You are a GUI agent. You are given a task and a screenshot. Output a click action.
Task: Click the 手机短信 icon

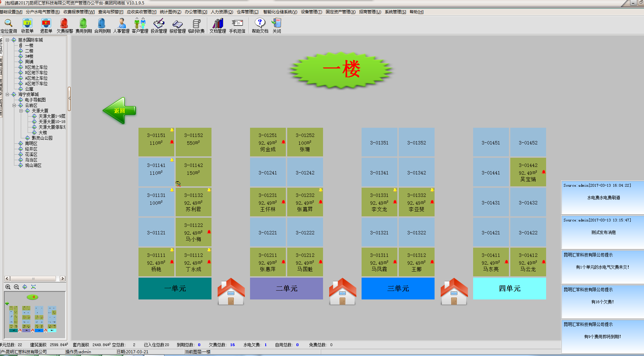point(237,26)
